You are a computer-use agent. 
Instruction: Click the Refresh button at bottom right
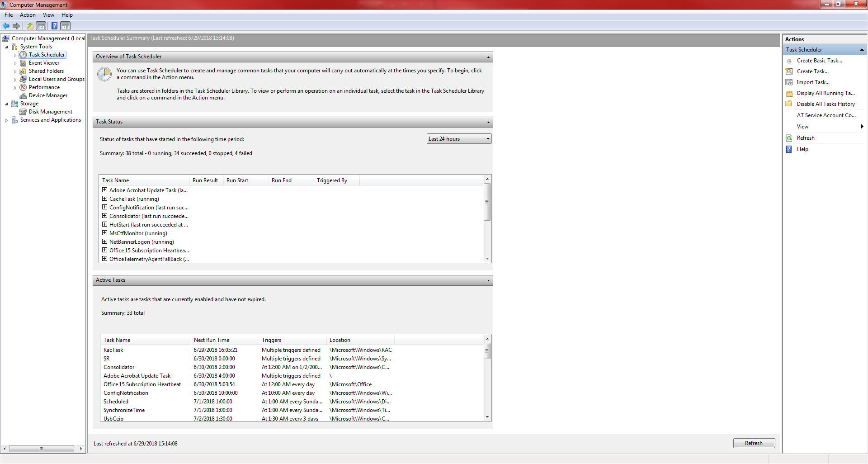tap(754, 443)
